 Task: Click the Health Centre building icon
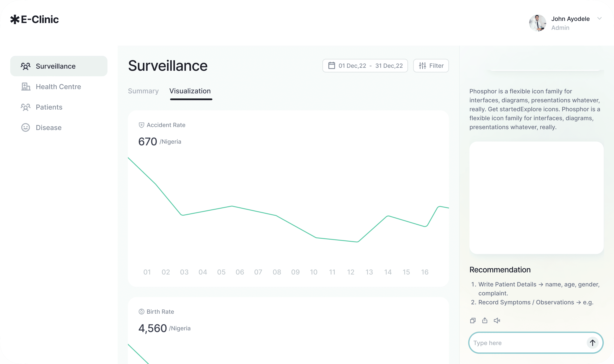25,87
